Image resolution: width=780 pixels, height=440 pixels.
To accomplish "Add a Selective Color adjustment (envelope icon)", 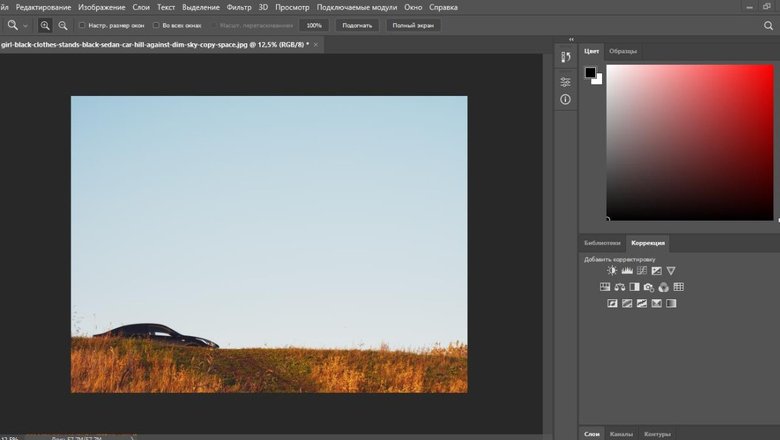I will tap(657, 303).
